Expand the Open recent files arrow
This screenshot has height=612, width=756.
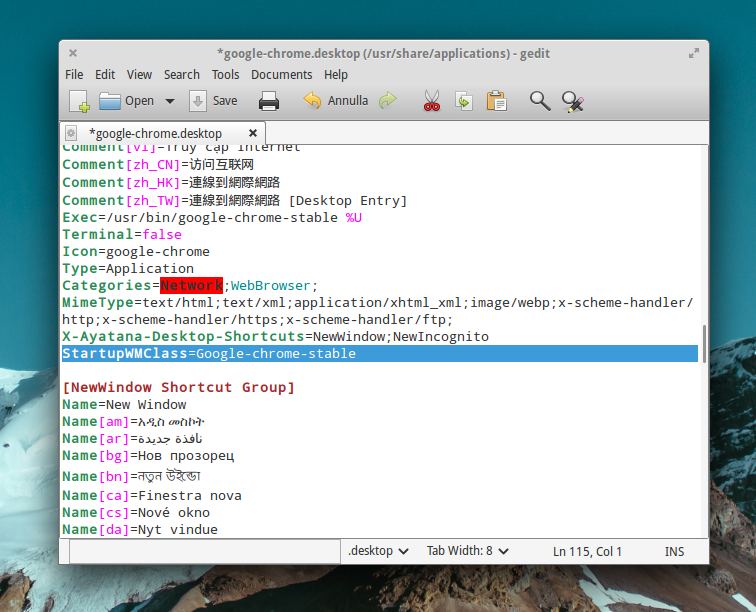170,101
